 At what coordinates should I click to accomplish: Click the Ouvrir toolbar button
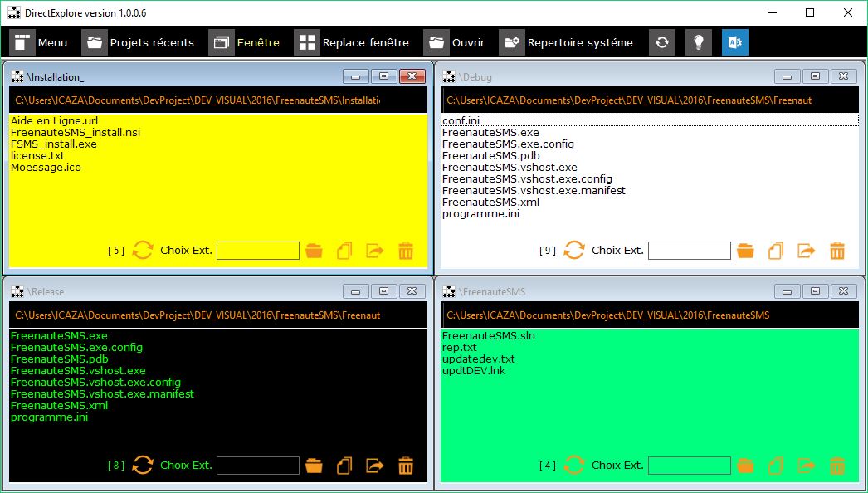pos(455,42)
